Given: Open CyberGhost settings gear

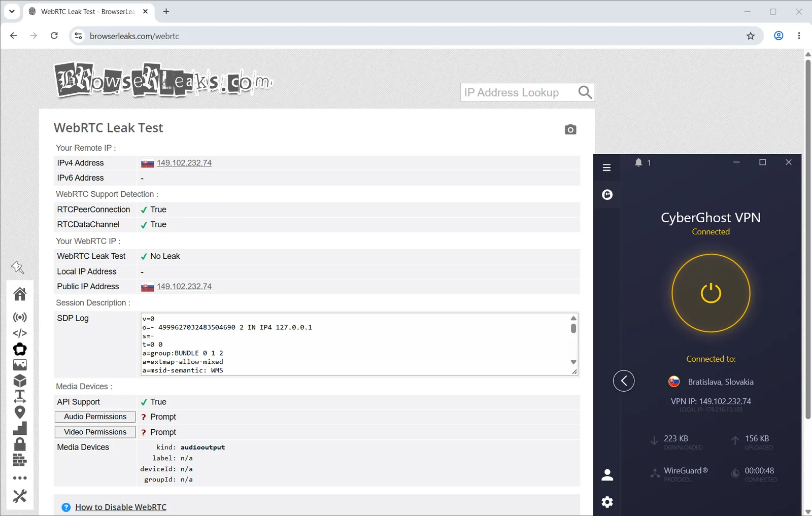Looking at the screenshot, I should coord(607,502).
